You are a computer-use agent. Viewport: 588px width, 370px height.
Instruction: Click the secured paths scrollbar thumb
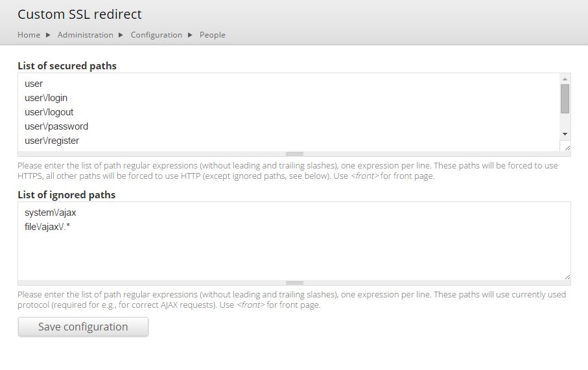(565, 98)
